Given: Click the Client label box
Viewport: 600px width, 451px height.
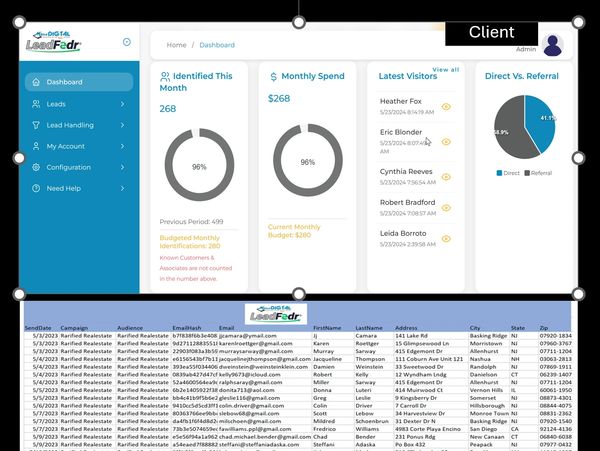Looking at the screenshot, I should [x=491, y=33].
